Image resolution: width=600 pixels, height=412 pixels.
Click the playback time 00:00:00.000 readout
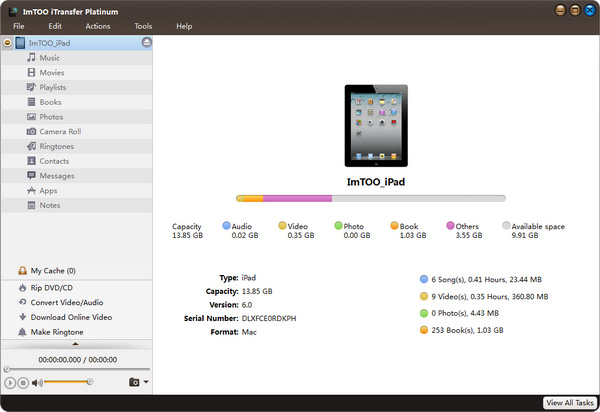60,360
